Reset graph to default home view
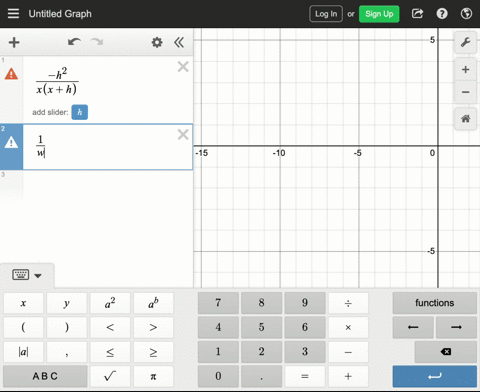The height and width of the screenshot is (392, 480). (x=466, y=119)
